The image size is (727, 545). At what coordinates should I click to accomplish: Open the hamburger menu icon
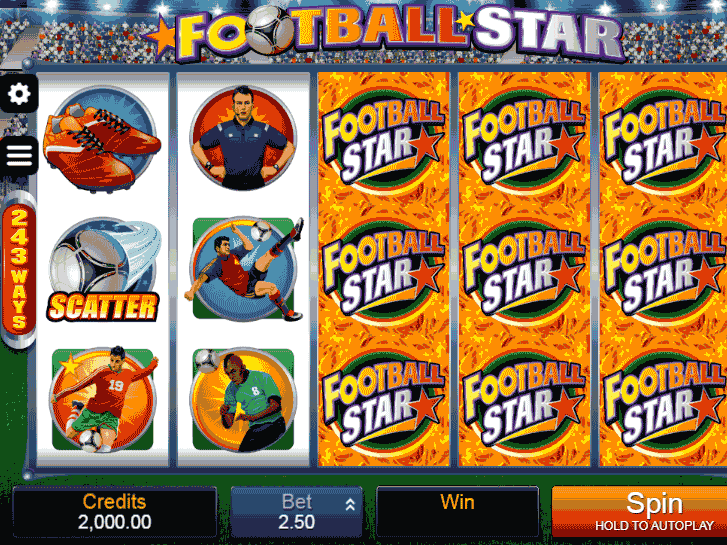pos(19,156)
